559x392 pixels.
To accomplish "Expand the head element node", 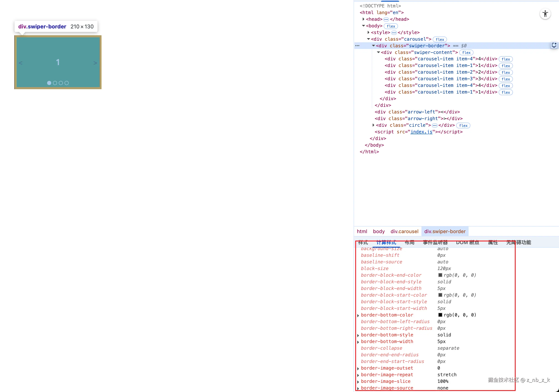I will 363,19.
